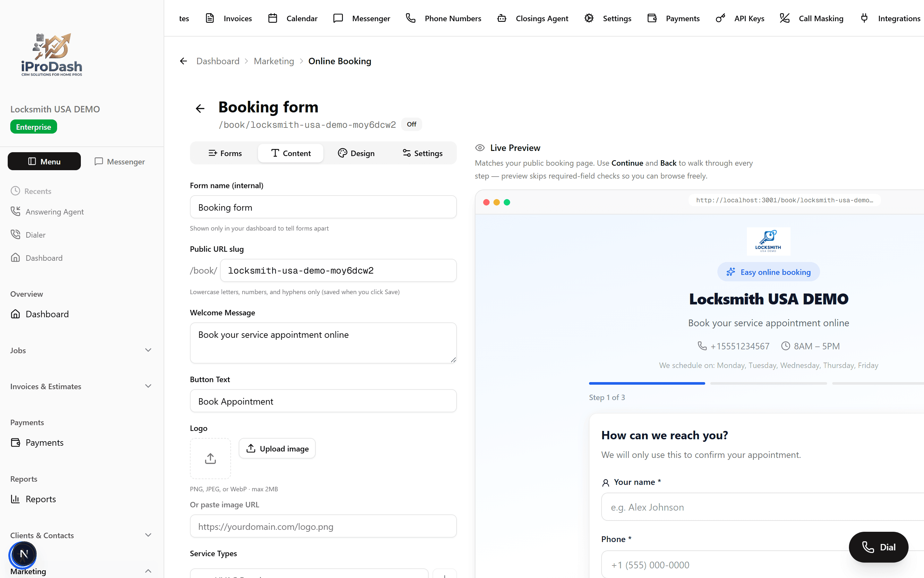Open Call Masking page
This screenshot has height=578, width=924.
click(811, 18)
